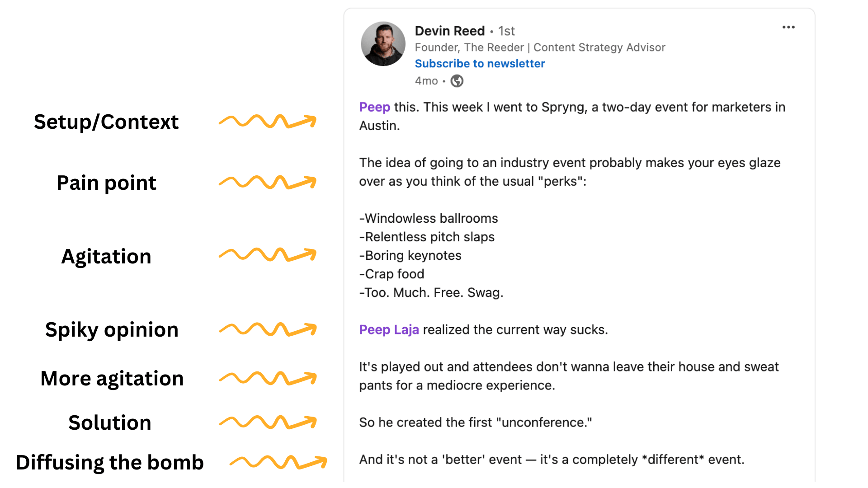Click Devin Reed's profile photo
This screenshot has width=868, height=488.
pyautogui.click(x=383, y=44)
